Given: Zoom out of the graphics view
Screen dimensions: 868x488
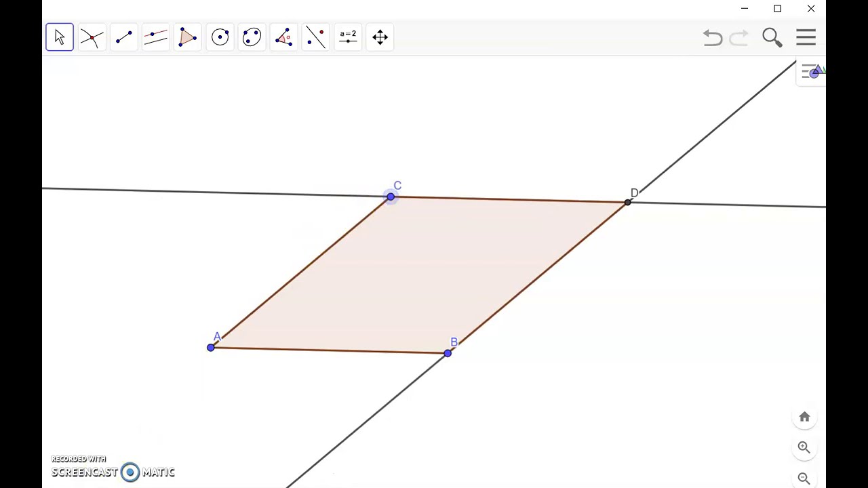Looking at the screenshot, I should 804,478.
